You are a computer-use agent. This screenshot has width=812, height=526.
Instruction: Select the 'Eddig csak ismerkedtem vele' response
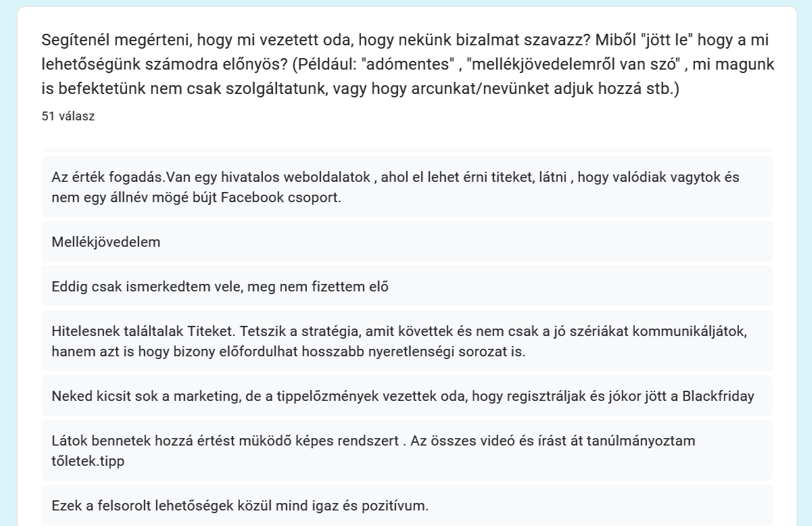click(220, 286)
